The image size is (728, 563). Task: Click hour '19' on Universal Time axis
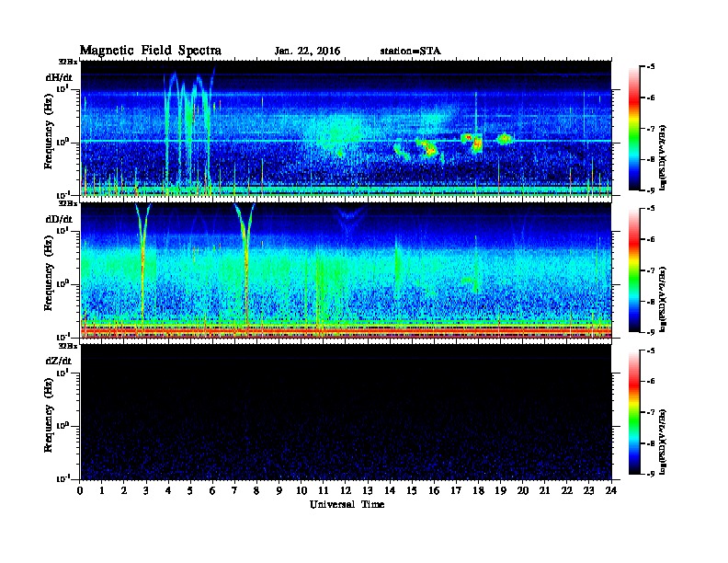[500, 490]
